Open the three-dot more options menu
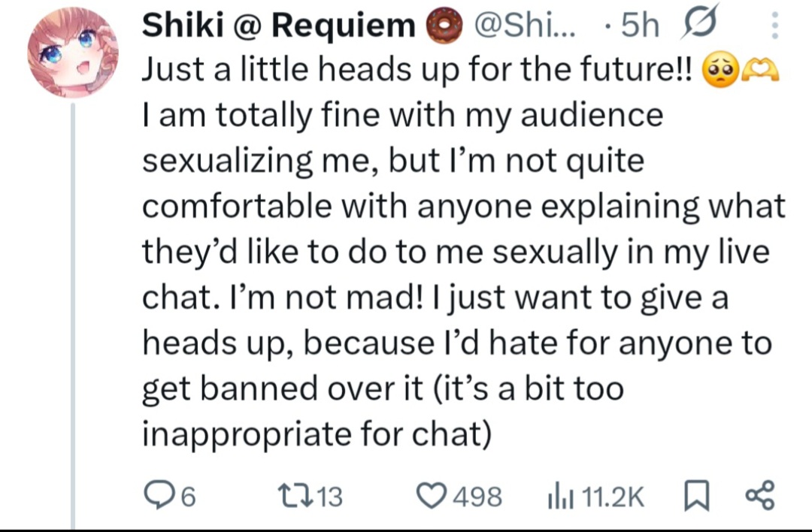This screenshot has height=532, width=812. (x=775, y=28)
